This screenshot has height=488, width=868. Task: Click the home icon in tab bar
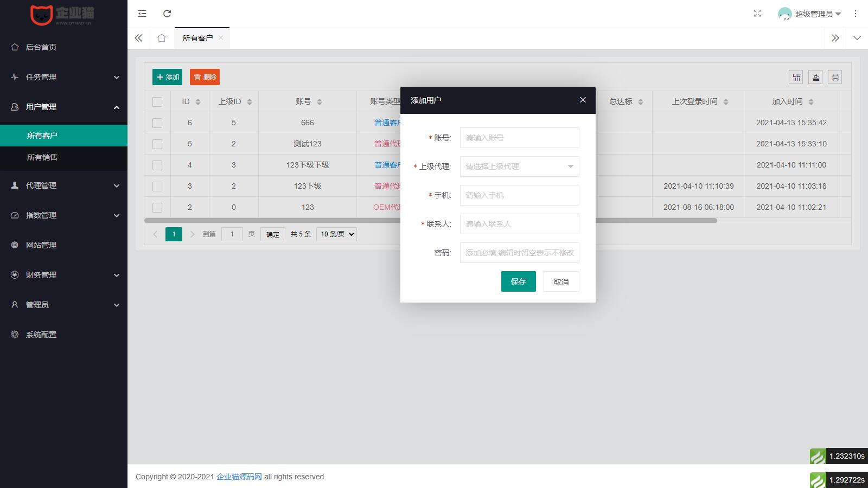pos(162,38)
